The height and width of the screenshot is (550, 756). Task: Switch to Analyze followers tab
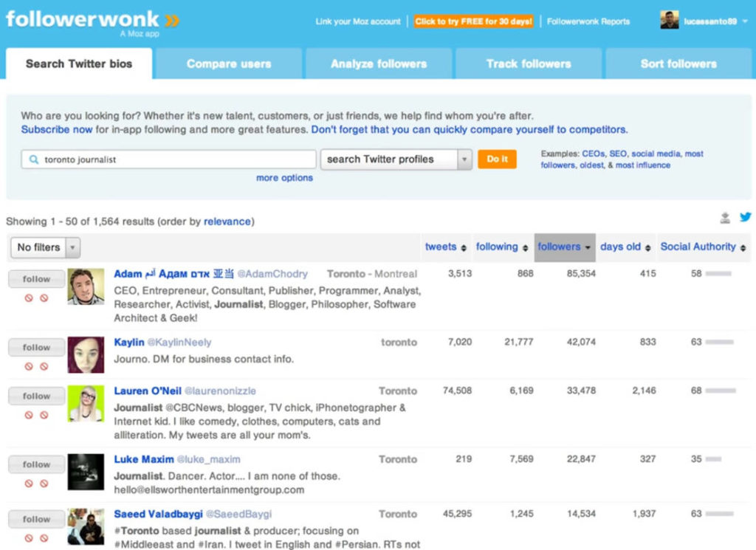[x=379, y=63]
